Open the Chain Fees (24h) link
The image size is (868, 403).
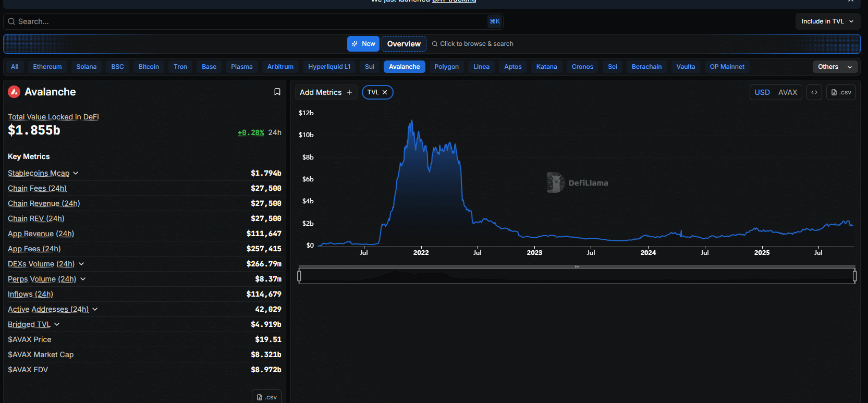point(38,188)
